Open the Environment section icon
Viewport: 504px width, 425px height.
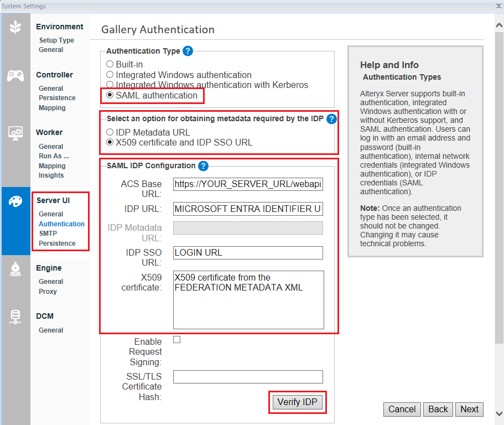[15, 26]
